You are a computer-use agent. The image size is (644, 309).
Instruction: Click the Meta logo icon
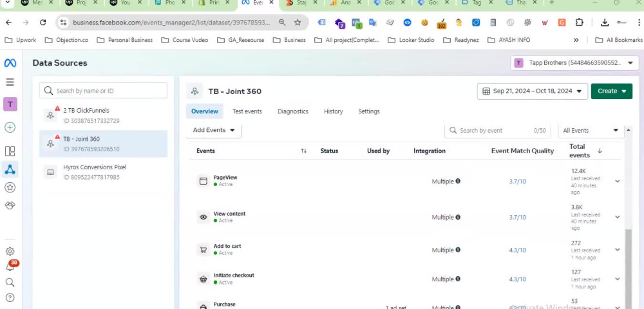pyautogui.click(x=10, y=63)
